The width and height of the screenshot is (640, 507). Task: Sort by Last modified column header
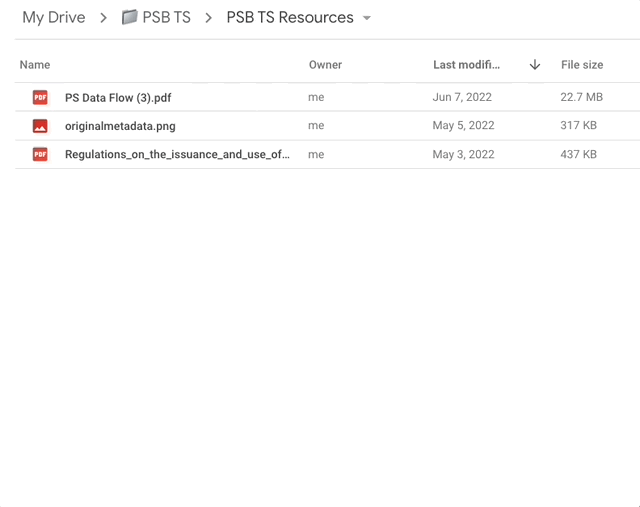coord(467,64)
